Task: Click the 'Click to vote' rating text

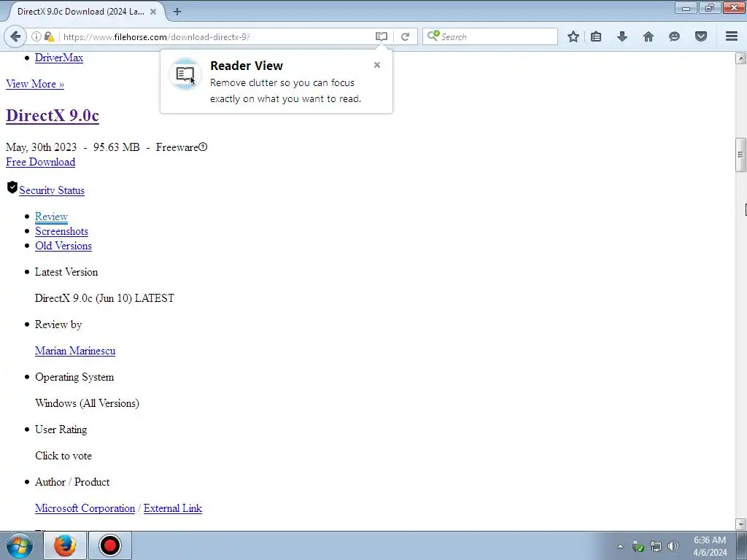Action: [63, 456]
